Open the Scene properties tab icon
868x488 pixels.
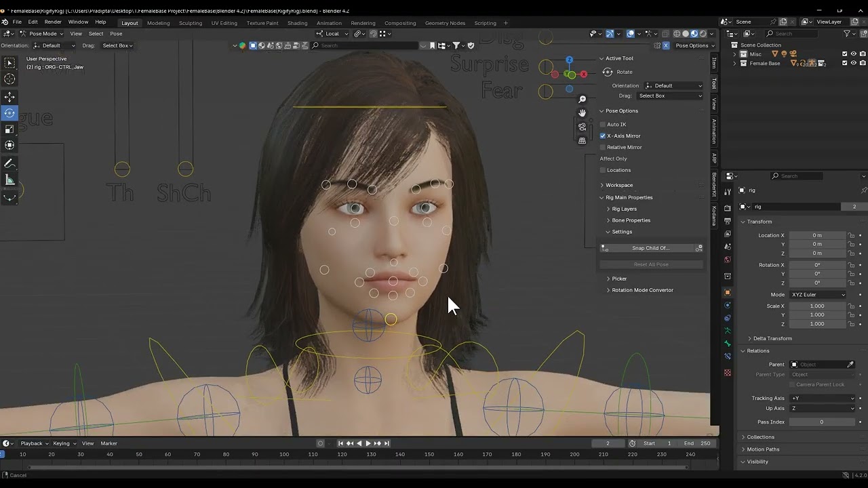pyautogui.click(x=728, y=247)
